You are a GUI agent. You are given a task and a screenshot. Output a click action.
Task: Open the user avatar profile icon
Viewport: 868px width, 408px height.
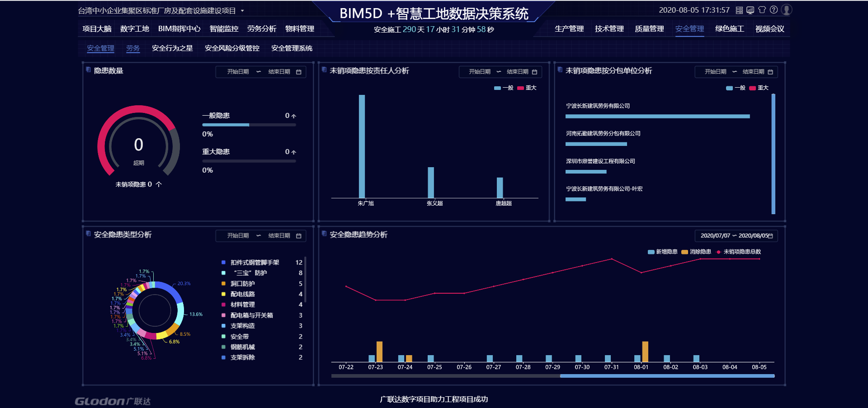click(787, 10)
